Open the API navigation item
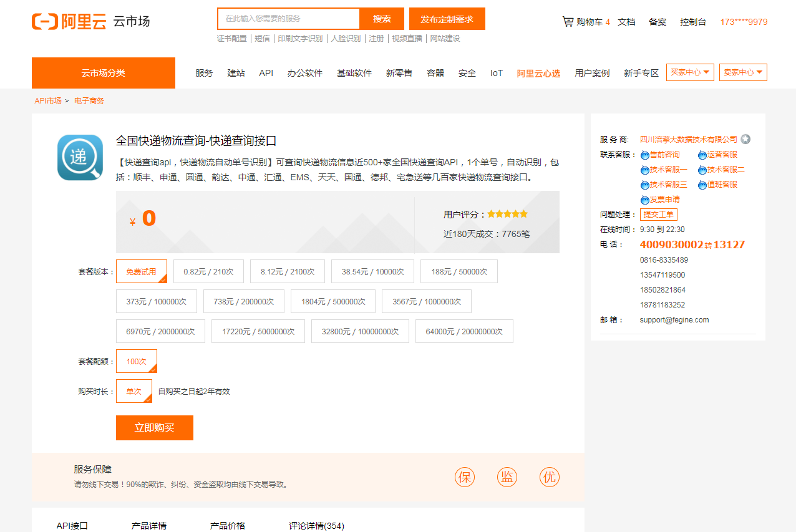The image size is (796, 532). pos(266,73)
